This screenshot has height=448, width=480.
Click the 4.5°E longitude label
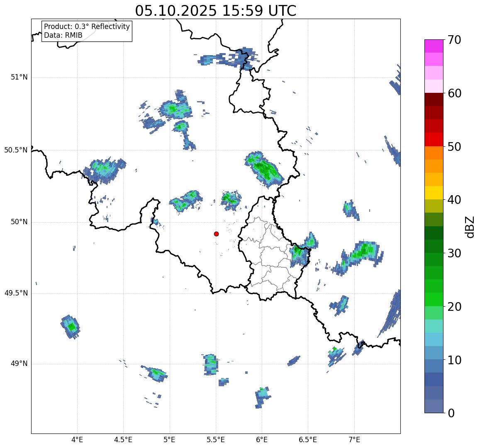pyautogui.click(x=123, y=440)
